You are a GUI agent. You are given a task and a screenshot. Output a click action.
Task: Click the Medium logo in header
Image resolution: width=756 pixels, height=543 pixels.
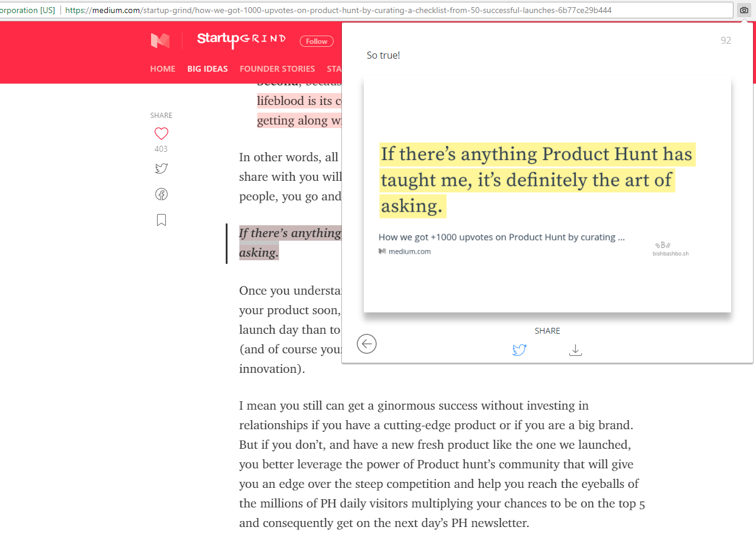(160, 41)
